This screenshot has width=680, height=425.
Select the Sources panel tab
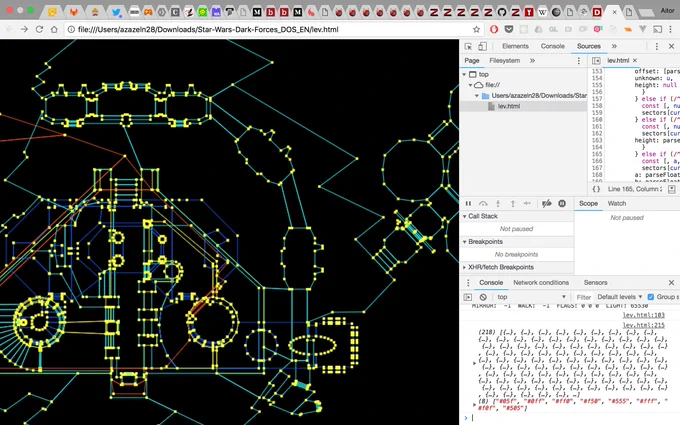588,46
